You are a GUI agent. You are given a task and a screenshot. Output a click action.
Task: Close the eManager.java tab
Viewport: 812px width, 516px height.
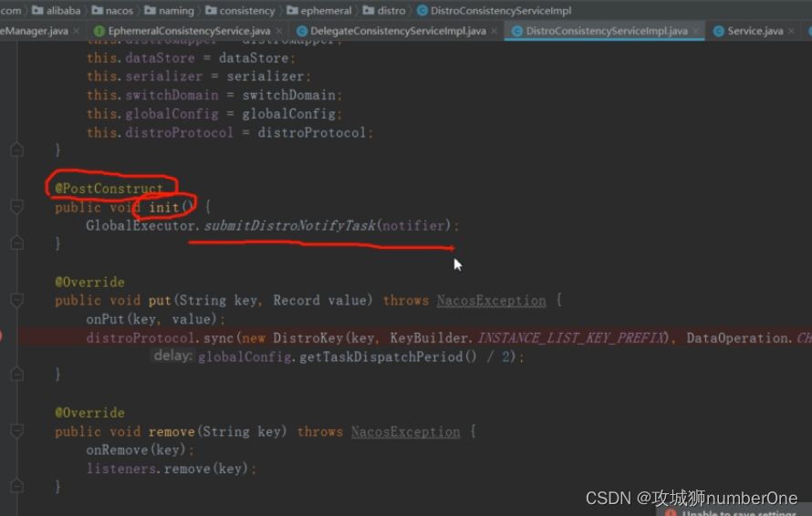(76, 31)
